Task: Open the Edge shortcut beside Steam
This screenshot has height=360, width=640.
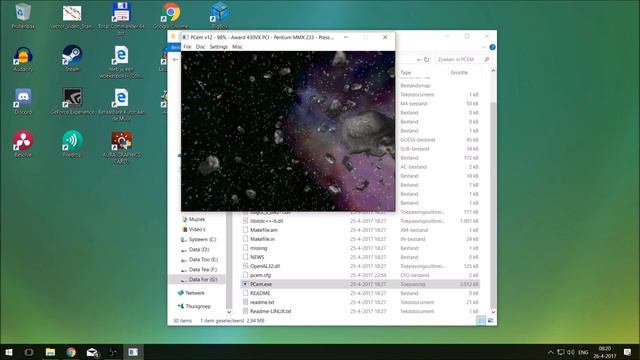Action: [121, 62]
